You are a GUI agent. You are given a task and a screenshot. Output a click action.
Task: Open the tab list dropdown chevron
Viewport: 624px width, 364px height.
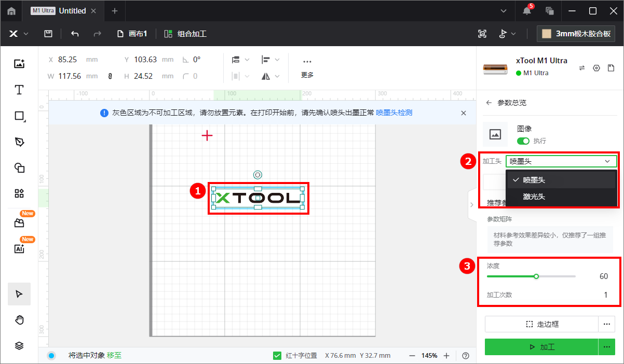click(x=503, y=11)
